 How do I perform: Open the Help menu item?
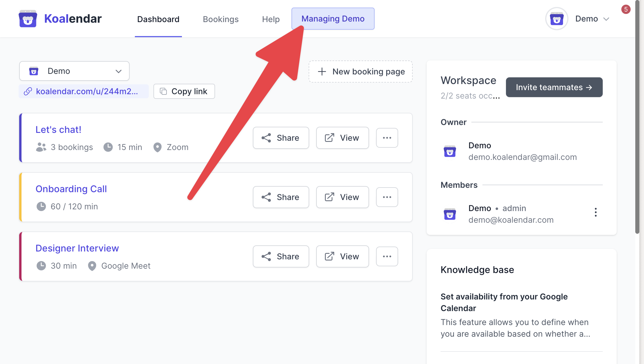(271, 19)
